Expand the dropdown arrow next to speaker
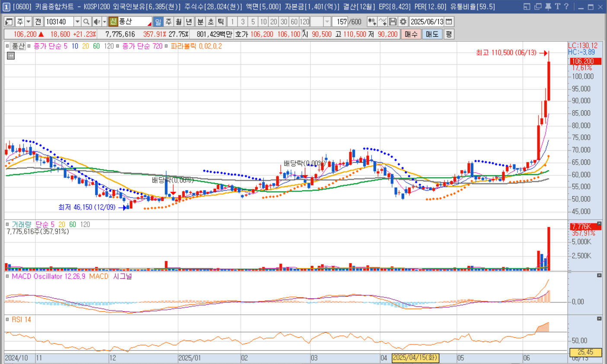 click(105, 22)
